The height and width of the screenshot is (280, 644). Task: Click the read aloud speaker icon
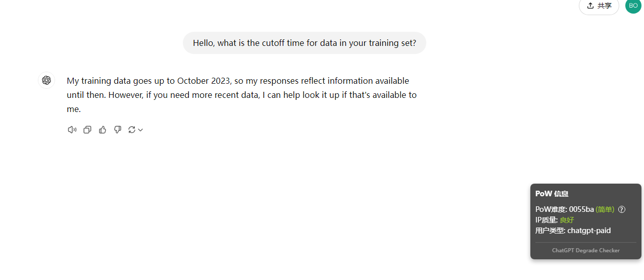click(x=72, y=130)
